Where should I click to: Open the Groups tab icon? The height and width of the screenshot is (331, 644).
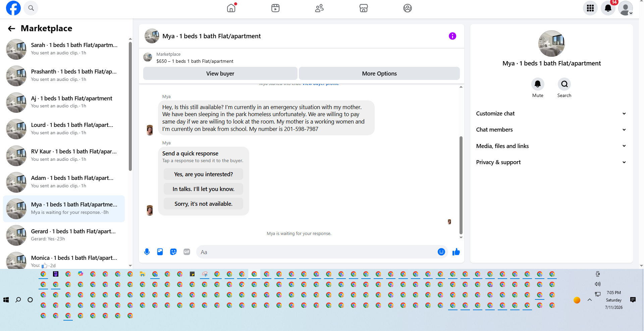point(408,8)
